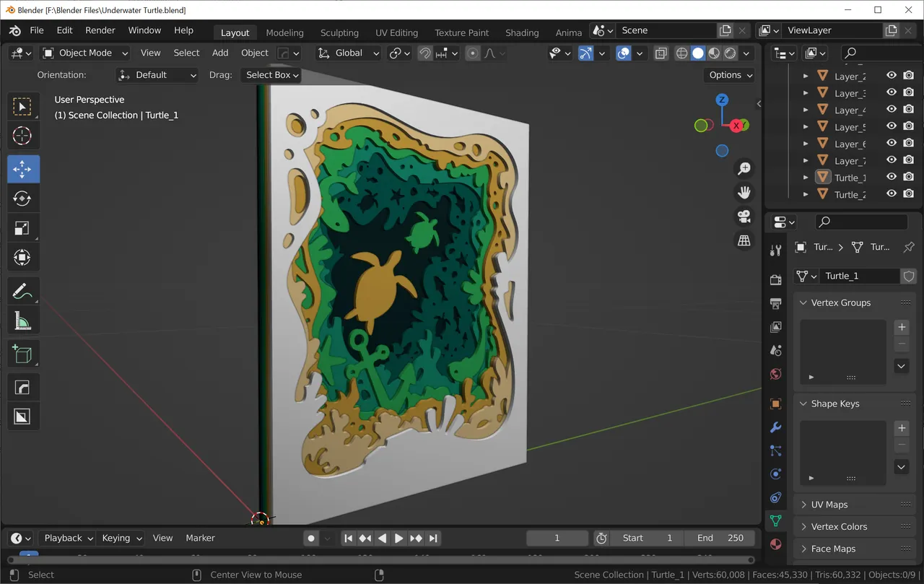The image size is (924, 584).
Task: Toggle auto keying record button
Action: pos(311,538)
